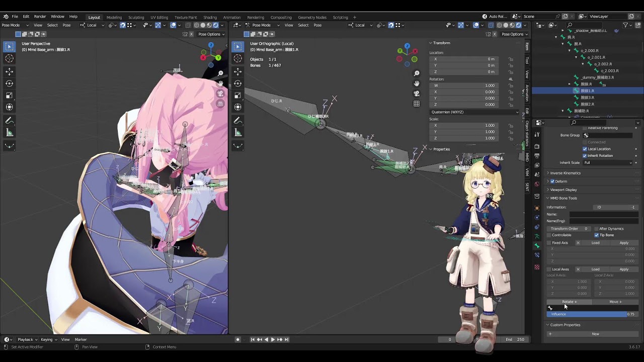Click the Scale X value field
The image size is (644, 362).
pos(465,125)
